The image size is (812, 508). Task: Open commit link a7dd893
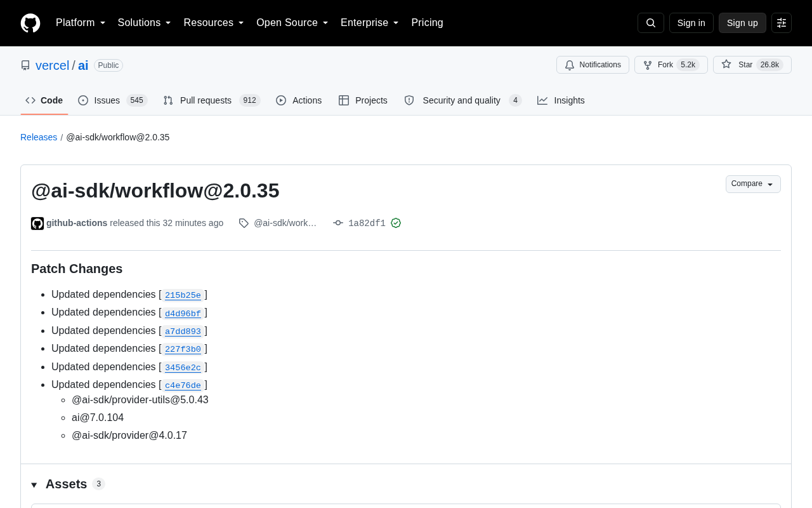click(x=183, y=331)
